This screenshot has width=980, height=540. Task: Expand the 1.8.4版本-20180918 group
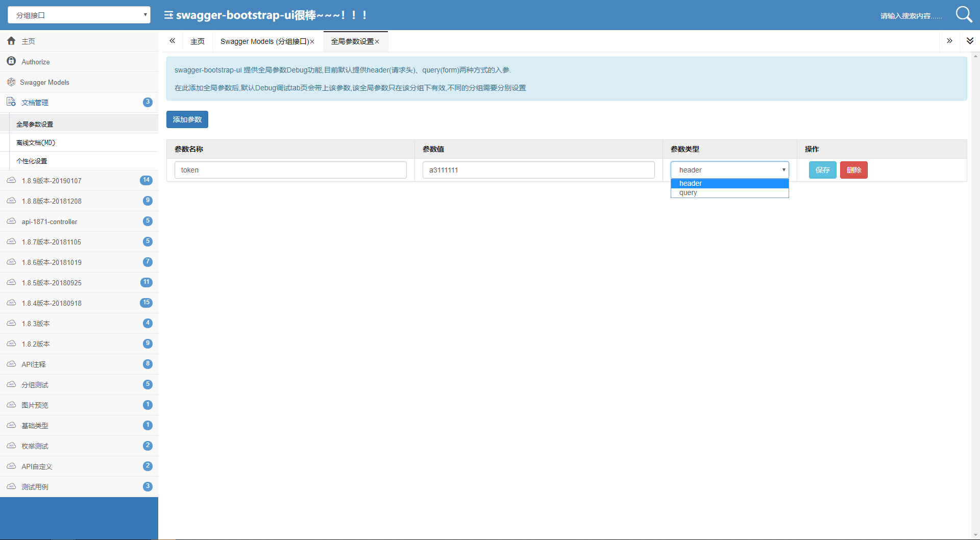[x=79, y=303]
